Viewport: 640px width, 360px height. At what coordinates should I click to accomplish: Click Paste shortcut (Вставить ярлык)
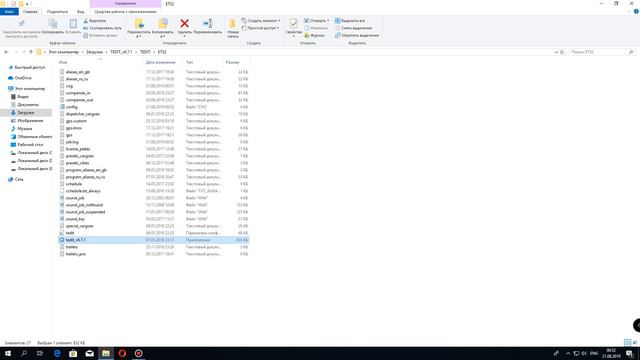[100, 36]
